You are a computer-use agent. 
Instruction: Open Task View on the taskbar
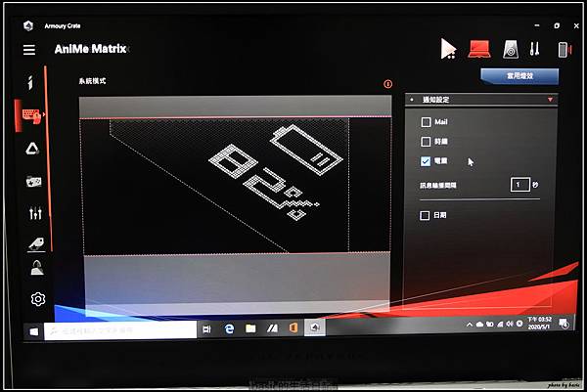(206, 329)
